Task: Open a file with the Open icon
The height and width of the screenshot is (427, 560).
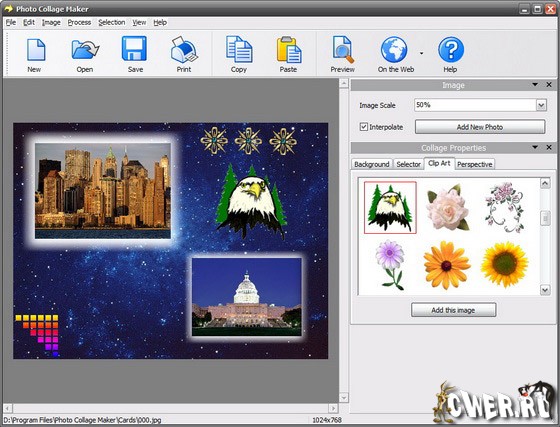Action: click(x=85, y=50)
